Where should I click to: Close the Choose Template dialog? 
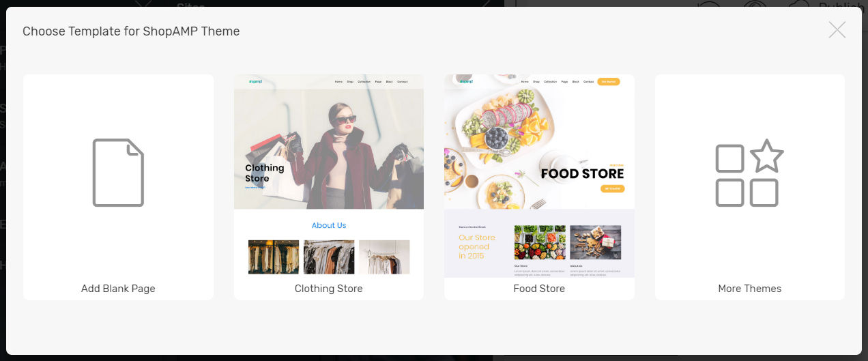pos(837,30)
